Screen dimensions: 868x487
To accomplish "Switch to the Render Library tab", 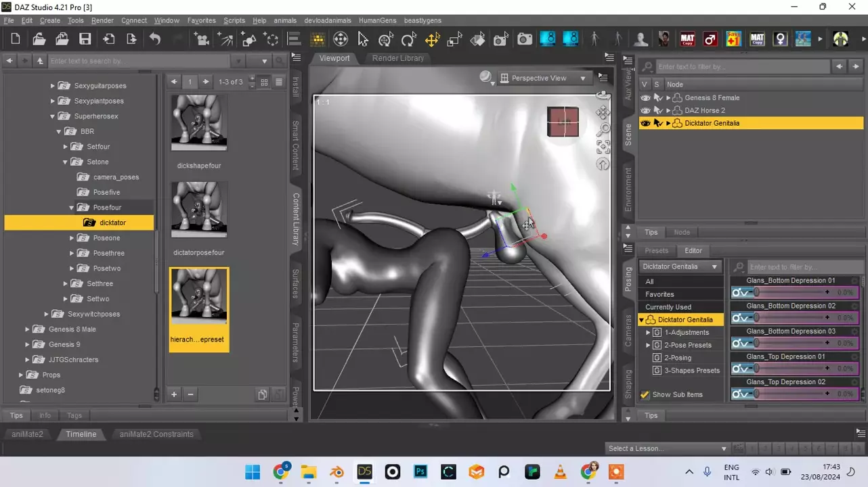I will pos(397,58).
